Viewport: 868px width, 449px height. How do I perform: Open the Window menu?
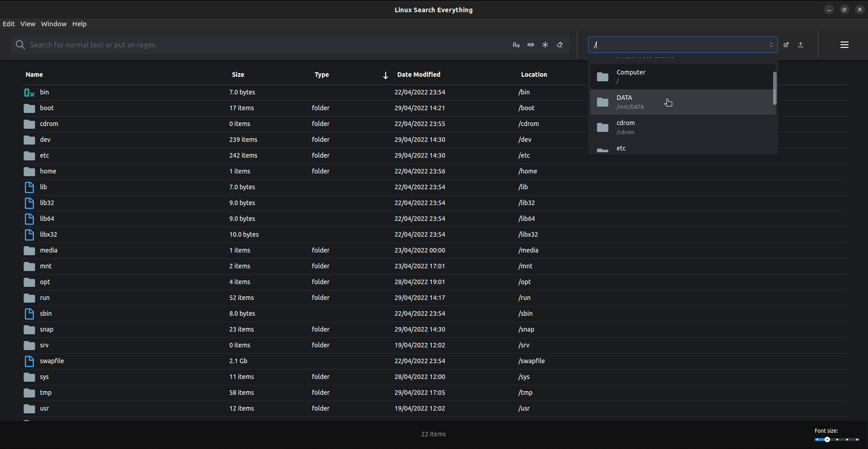(54, 24)
